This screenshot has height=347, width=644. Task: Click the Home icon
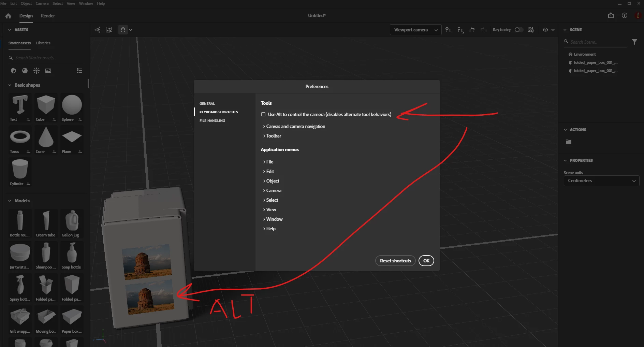point(8,16)
